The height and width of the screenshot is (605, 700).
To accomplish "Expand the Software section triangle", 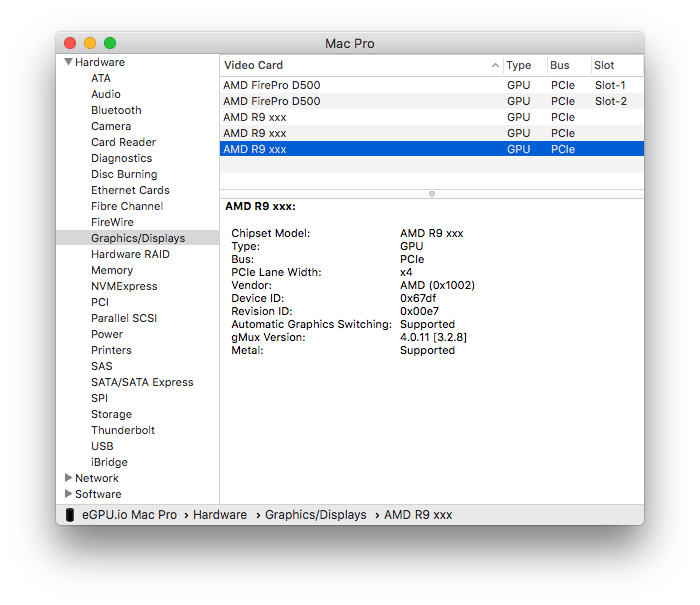I will [68, 493].
